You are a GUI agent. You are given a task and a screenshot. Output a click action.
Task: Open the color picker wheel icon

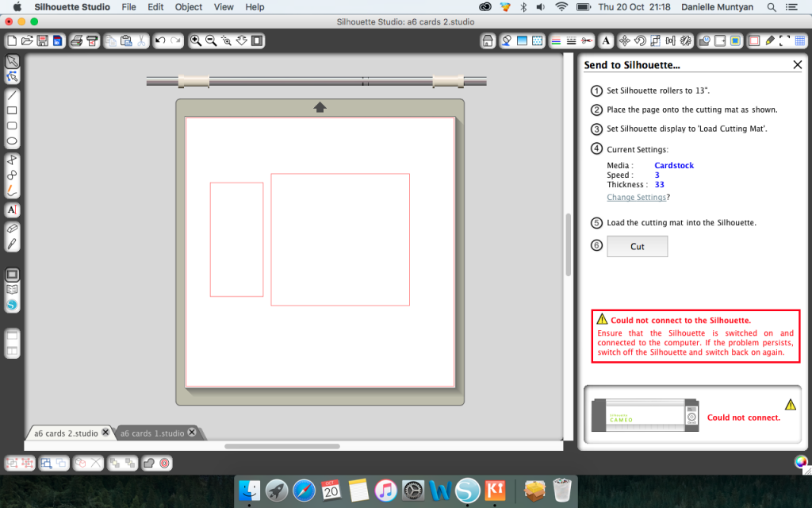[x=801, y=461]
